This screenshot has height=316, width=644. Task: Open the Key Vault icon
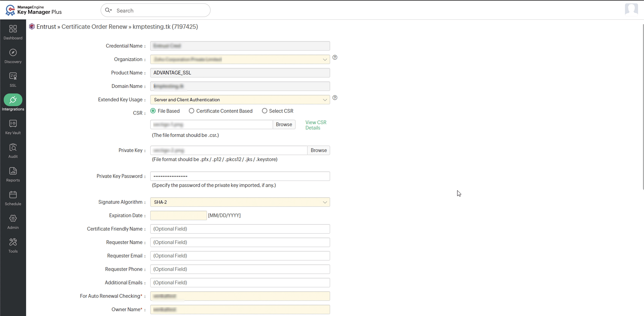13,123
